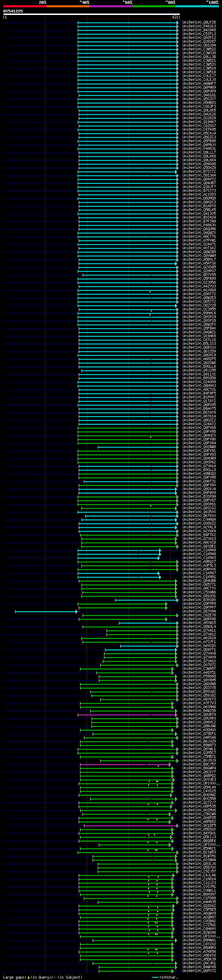Select the label UniRef100_Q5S3X7

199,99
